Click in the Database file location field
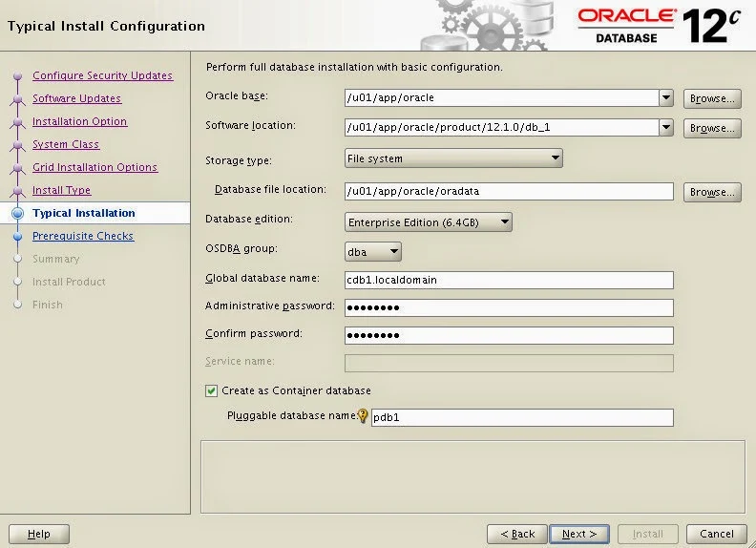Image resolution: width=756 pixels, height=548 pixels. click(x=509, y=192)
